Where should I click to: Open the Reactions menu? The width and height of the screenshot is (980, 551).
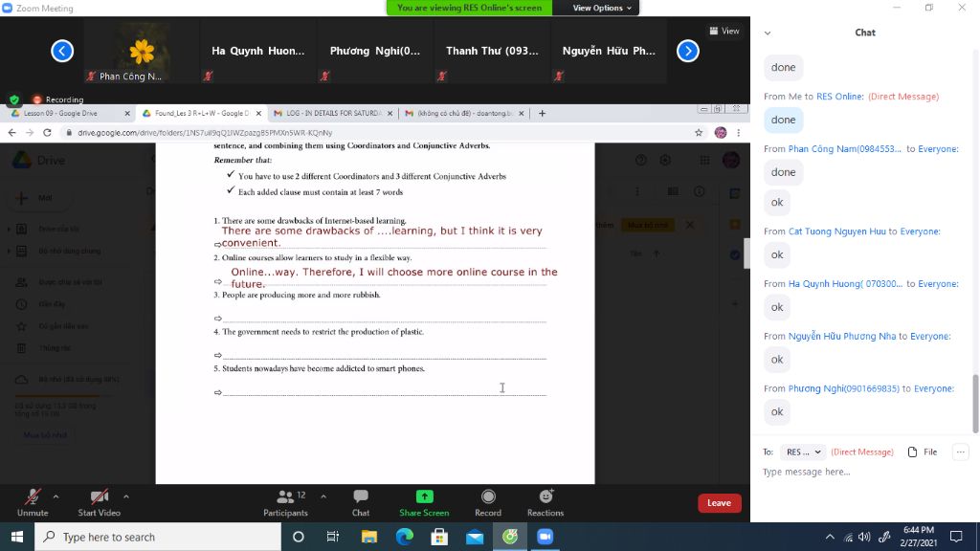tap(546, 503)
